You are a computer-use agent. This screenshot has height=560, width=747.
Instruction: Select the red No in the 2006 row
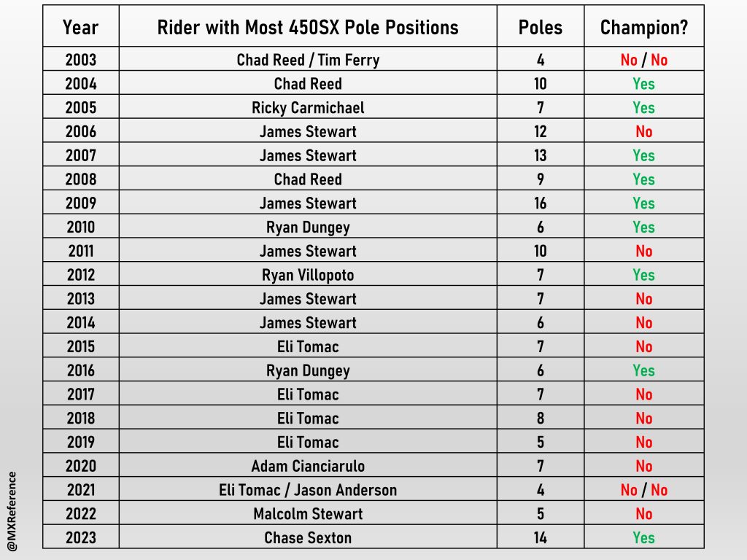click(x=643, y=132)
